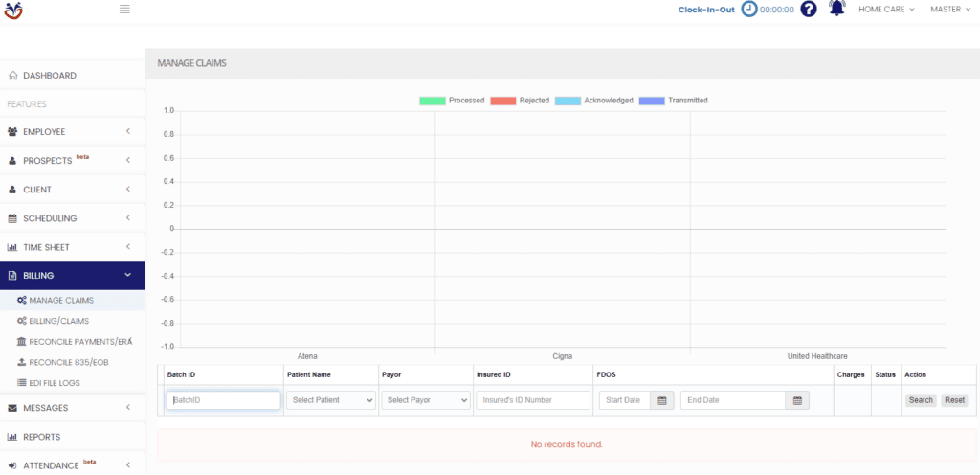
Task: Open the End Date calendar picker icon
Action: 797,400
